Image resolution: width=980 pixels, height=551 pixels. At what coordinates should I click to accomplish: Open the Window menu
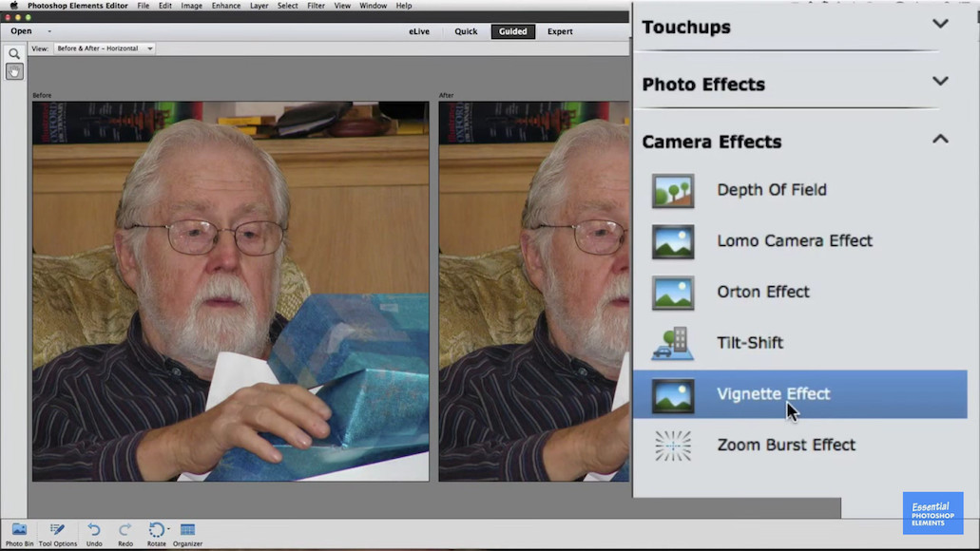(x=374, y=6)
